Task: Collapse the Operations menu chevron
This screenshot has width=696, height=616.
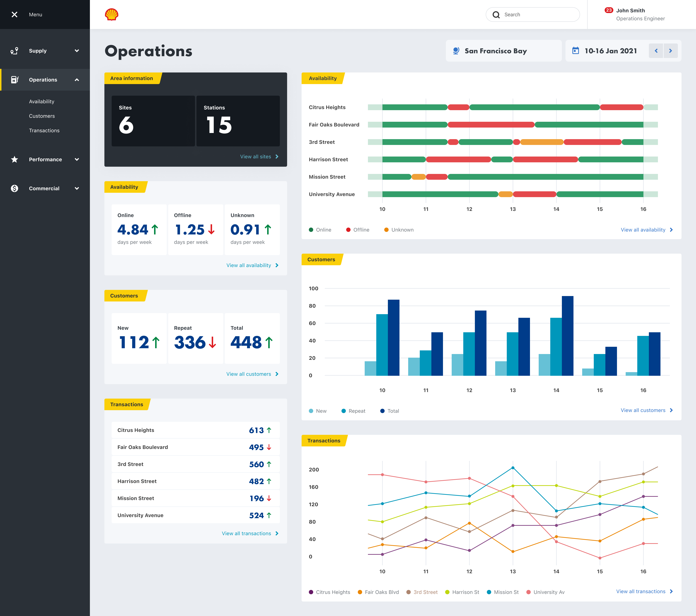Action: pyautogui.click(x=77, y=80)
